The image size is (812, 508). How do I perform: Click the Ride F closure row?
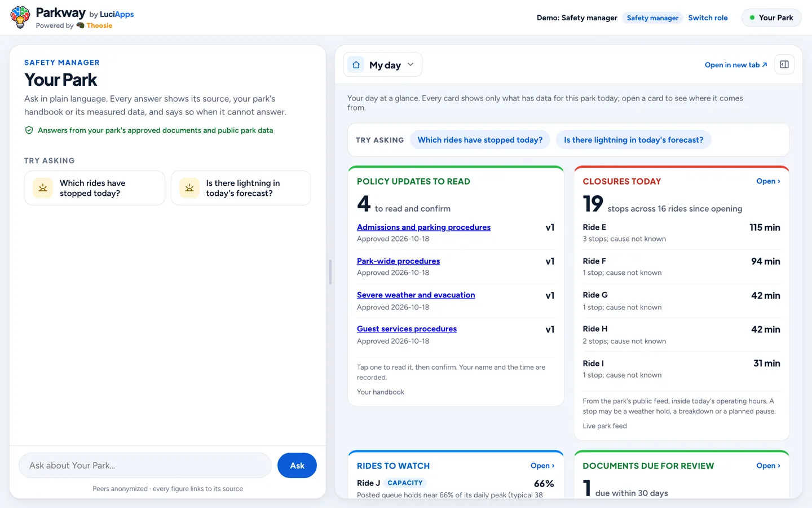681,266
